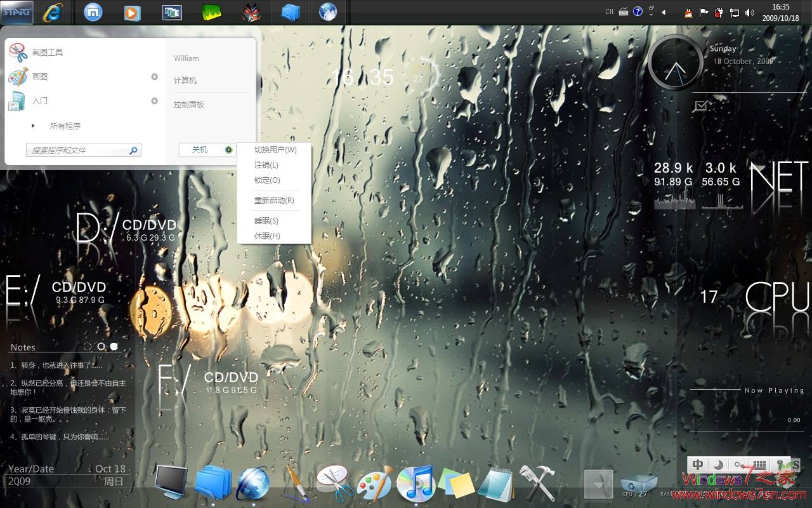Open Paint via the palette icon on dock
This screenshot has width=812, height=508.
[374, 484]
